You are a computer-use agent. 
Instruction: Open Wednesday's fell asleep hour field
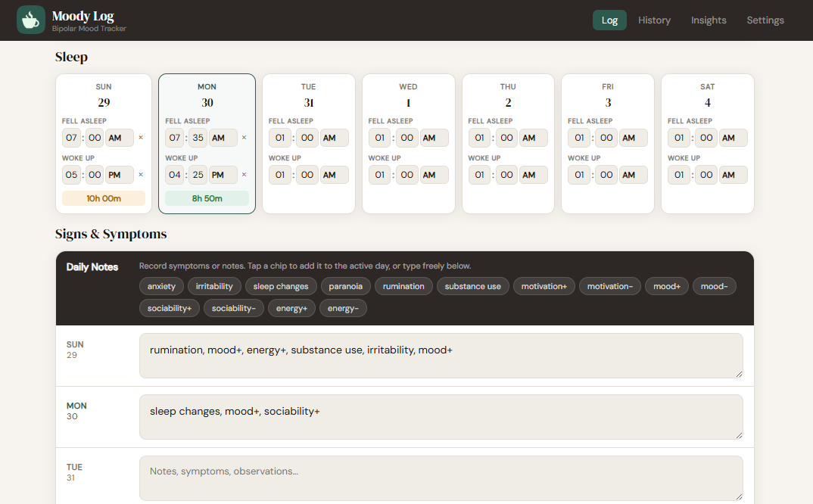380,138
